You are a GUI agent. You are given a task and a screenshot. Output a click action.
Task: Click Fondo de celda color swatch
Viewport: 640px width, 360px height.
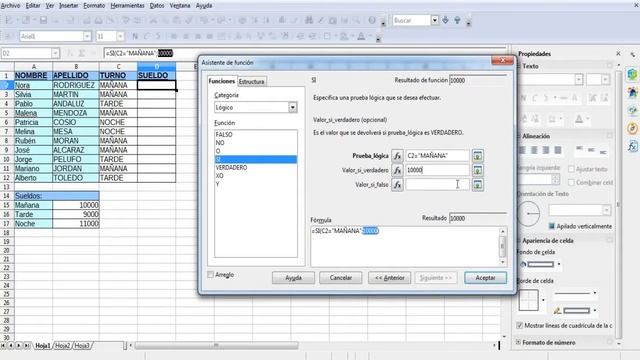540,264
